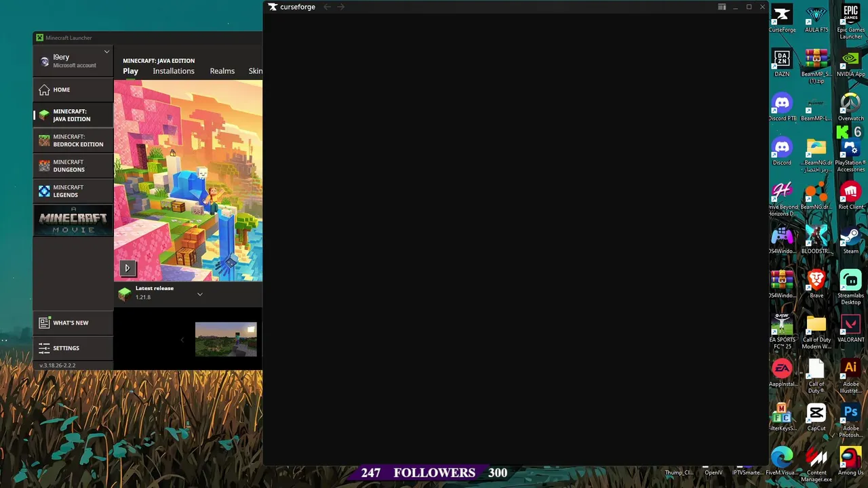868x488 pixels.
Task: Open Adobe Illustrator desktop shortcut
Action: coord(850,376)
